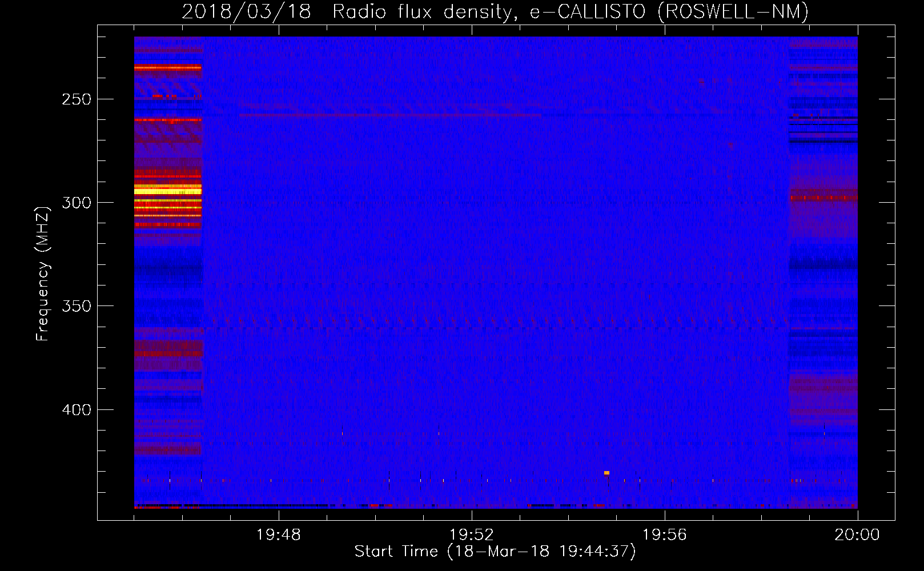Viewport: 924px width, 571px height.
Task: Click the 19:56 time tick label
Action: 665,534
